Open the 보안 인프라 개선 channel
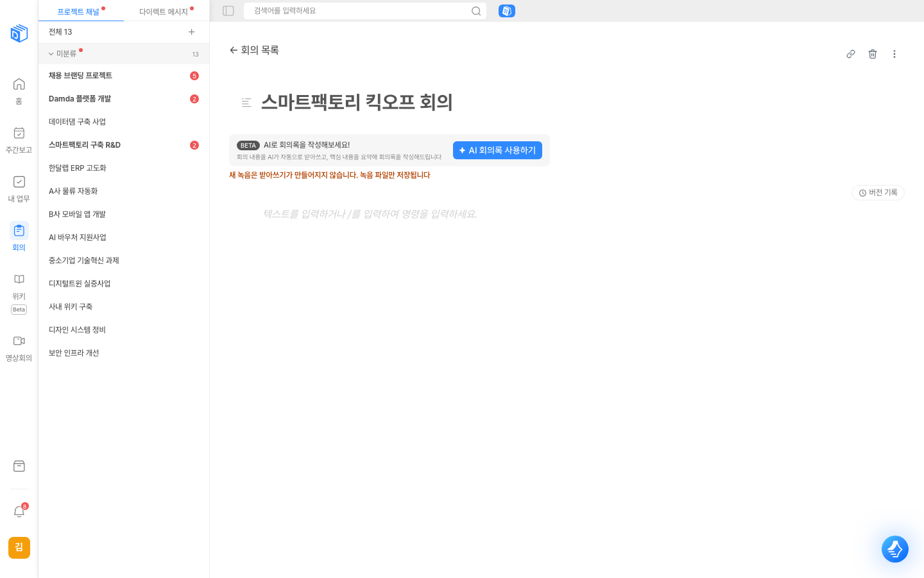 tap(124, 353)
